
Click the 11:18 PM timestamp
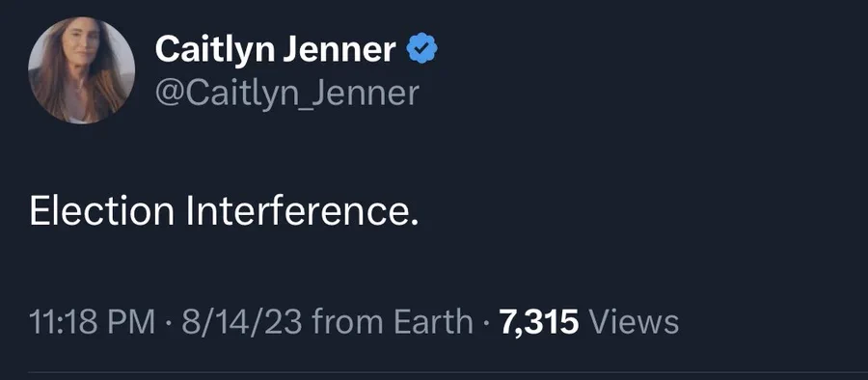[x=92, y=322]
